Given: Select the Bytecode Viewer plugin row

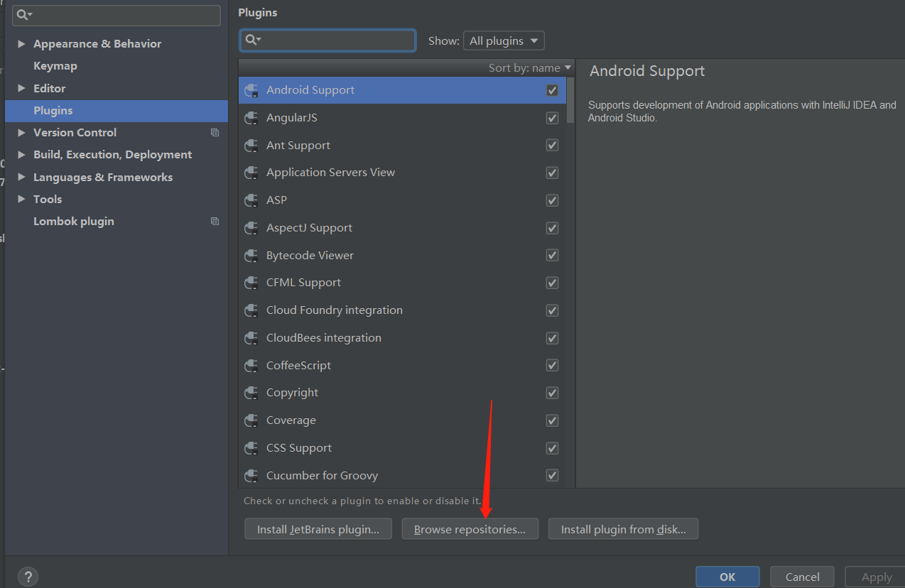Looking at the screenshot, I should (402, 256).
